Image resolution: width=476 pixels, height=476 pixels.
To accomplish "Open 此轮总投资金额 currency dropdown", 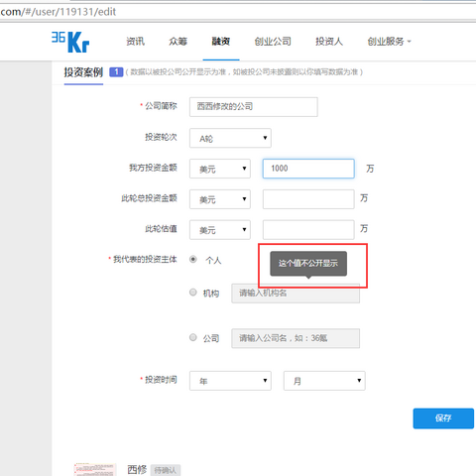I will pos(220,199).
